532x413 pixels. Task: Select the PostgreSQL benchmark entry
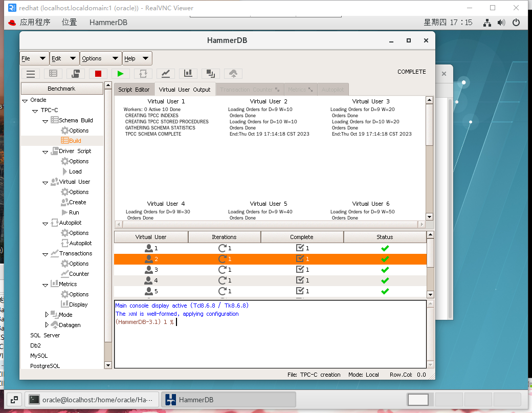[45, 366]
